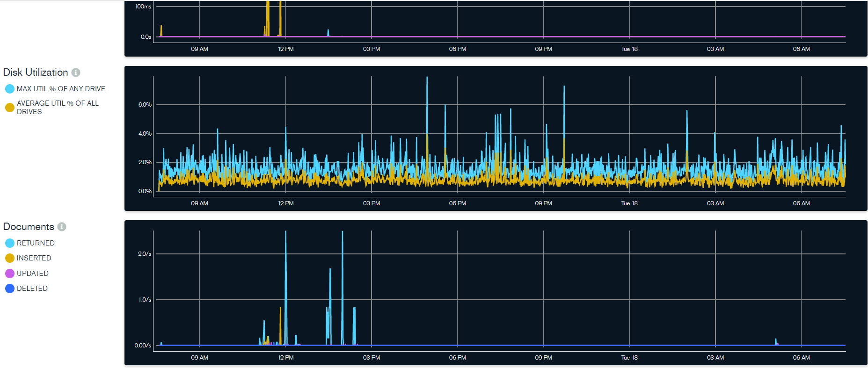Toggle the AVERAGE UTIL % OF ALL DRIVES swatch
Image resolution: width=868 pixels, height=368 pixels.
10,108
